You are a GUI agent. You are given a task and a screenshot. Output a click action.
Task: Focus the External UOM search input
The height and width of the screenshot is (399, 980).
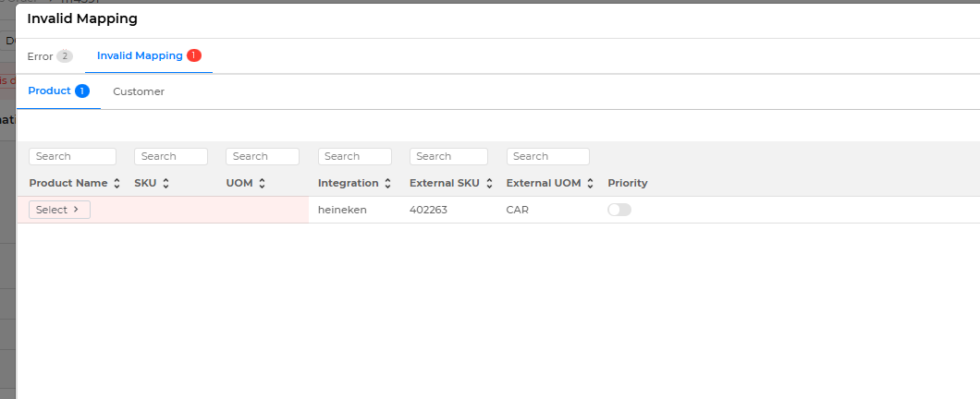coord(547,156)
